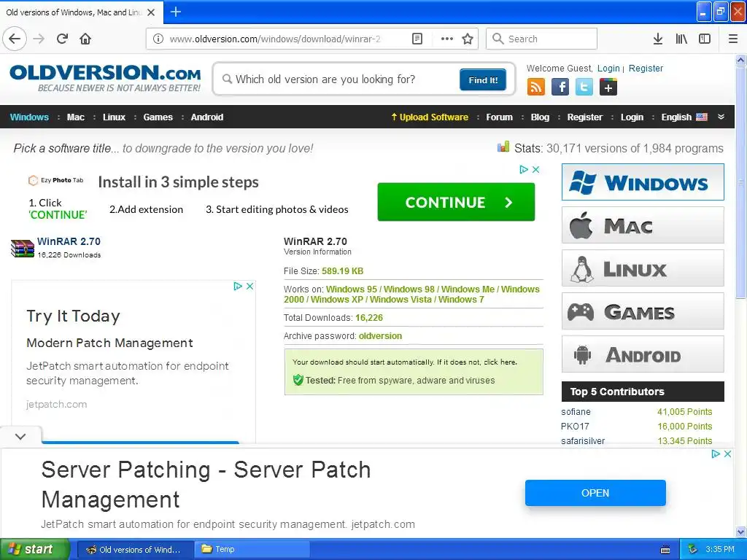Click the black plus share icon

(608, 87)
